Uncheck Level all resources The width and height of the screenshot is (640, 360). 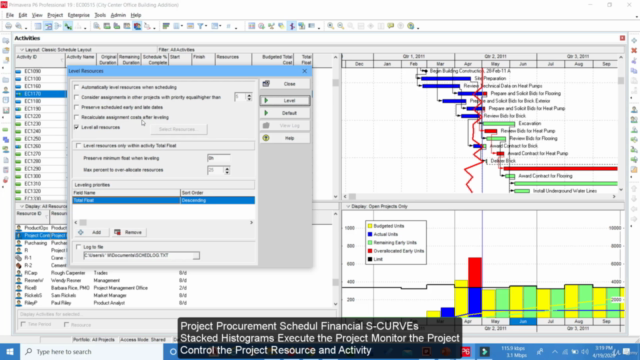pos(76,127)
